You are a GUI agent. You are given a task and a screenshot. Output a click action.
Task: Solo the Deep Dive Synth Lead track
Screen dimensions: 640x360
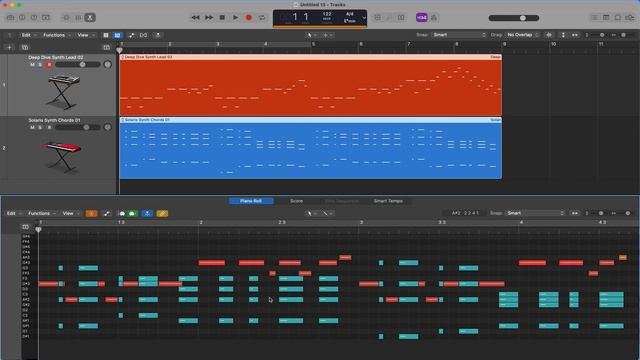(40, 64)
